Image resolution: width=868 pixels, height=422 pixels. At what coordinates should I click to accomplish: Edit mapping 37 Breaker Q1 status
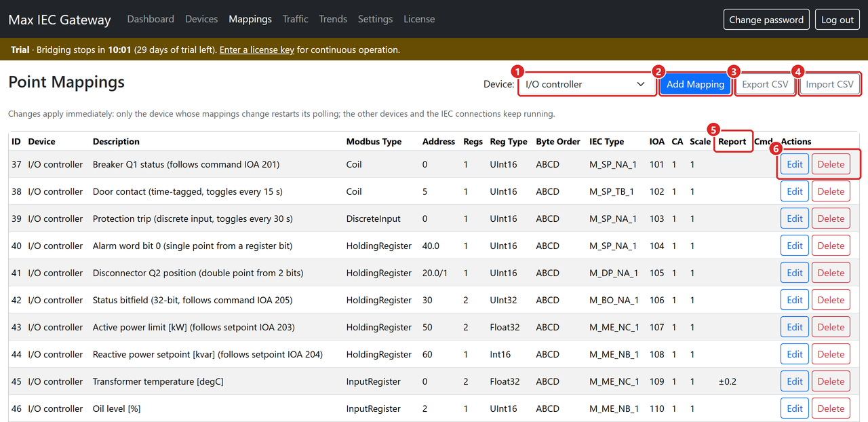click(795, 164)
